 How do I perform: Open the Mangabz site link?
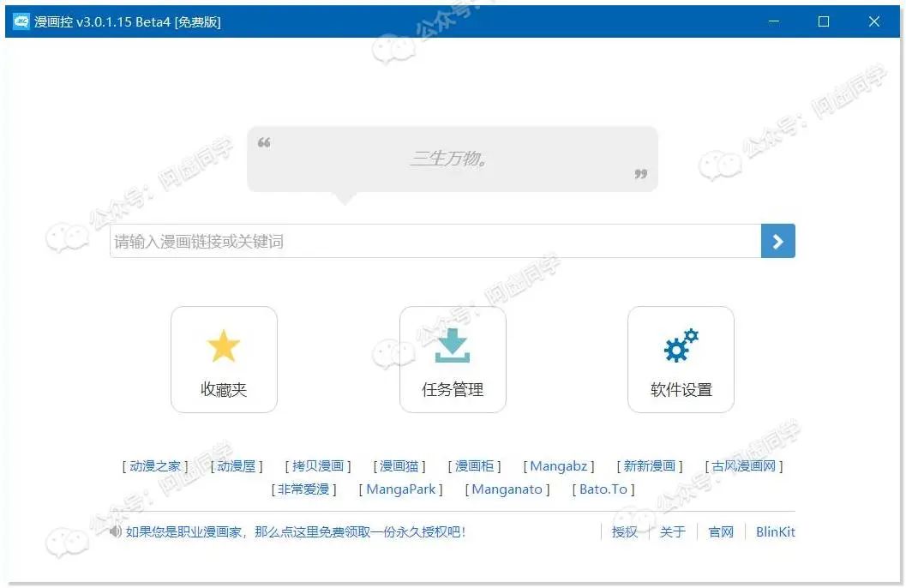pyautogui.click(x=559, y=466)
